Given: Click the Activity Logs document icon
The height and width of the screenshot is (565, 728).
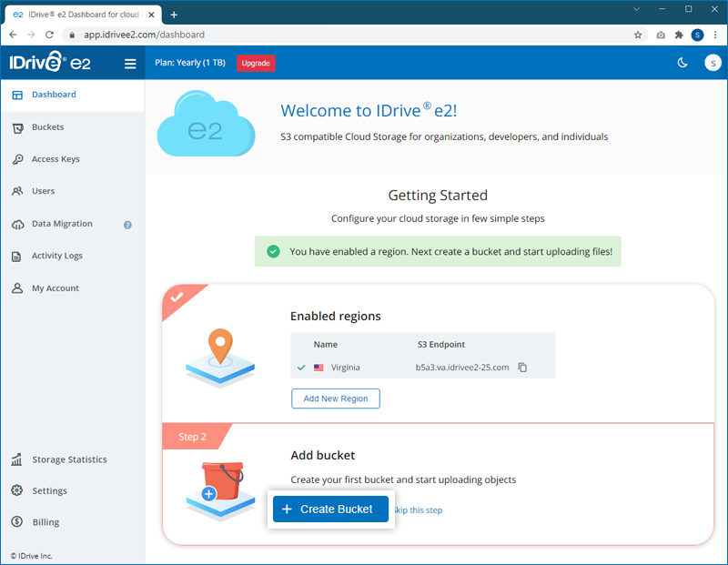Looking at the screenshot, I should coord(16,257).
